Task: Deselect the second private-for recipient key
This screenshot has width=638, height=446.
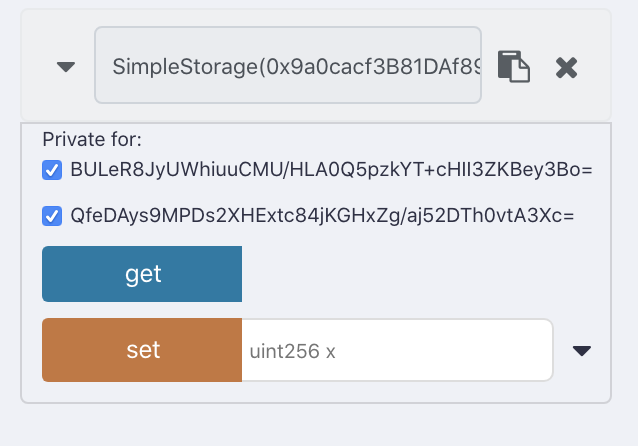Action: [52, 215]
